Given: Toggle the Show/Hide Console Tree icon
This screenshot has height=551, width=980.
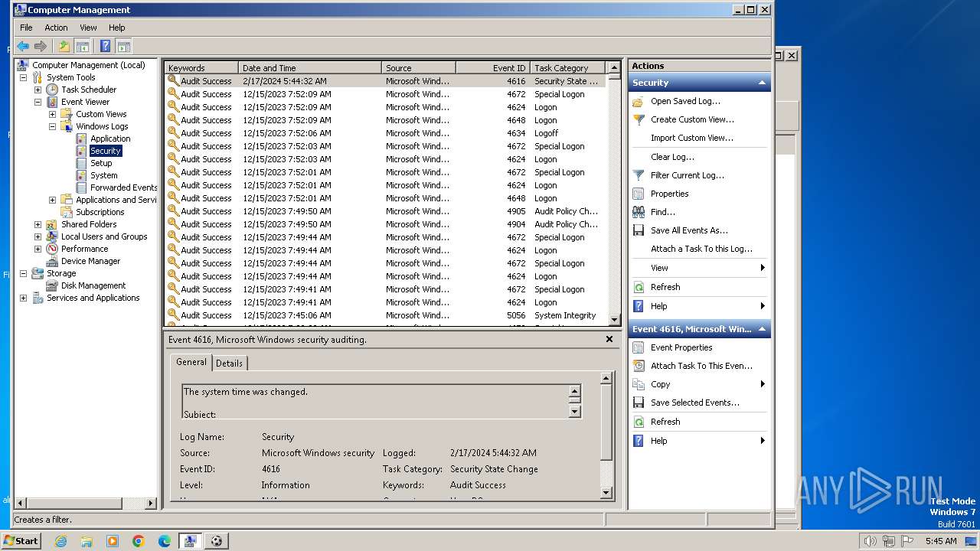Looking at the screenshot, I should click(x=82, y=46).
